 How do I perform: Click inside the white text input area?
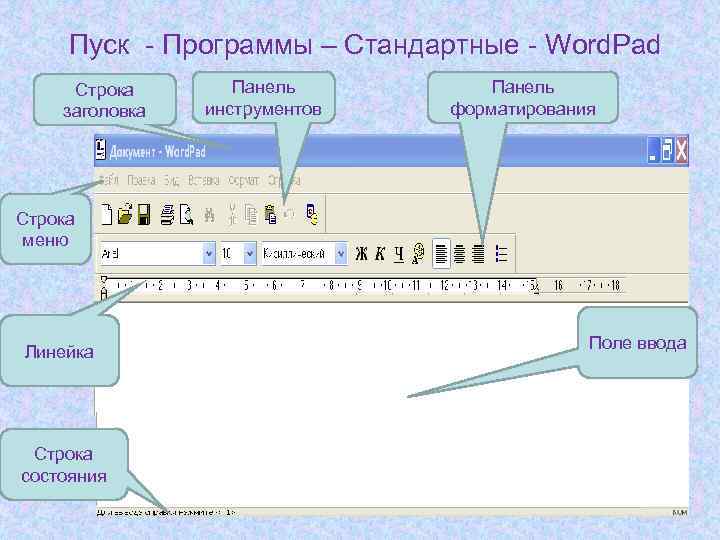[392, 404]
